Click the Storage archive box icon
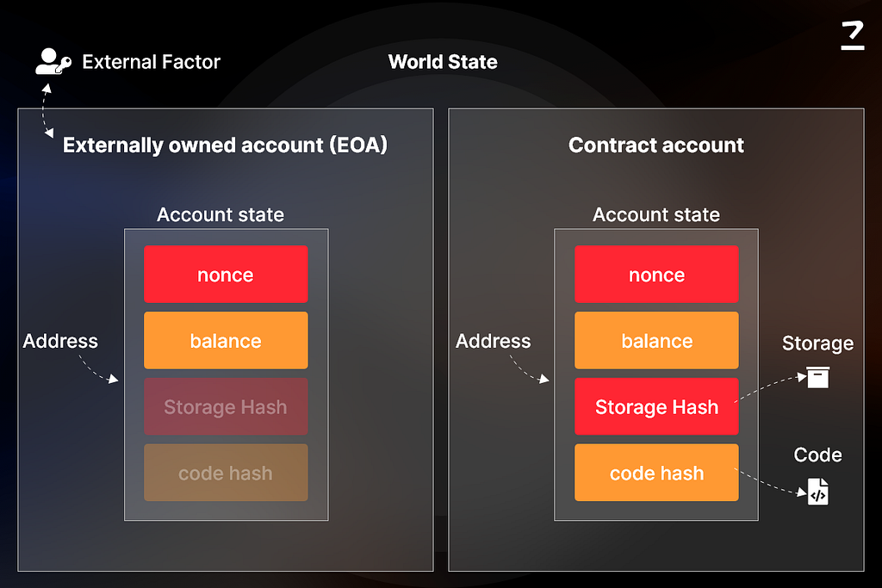 [817, 377]
